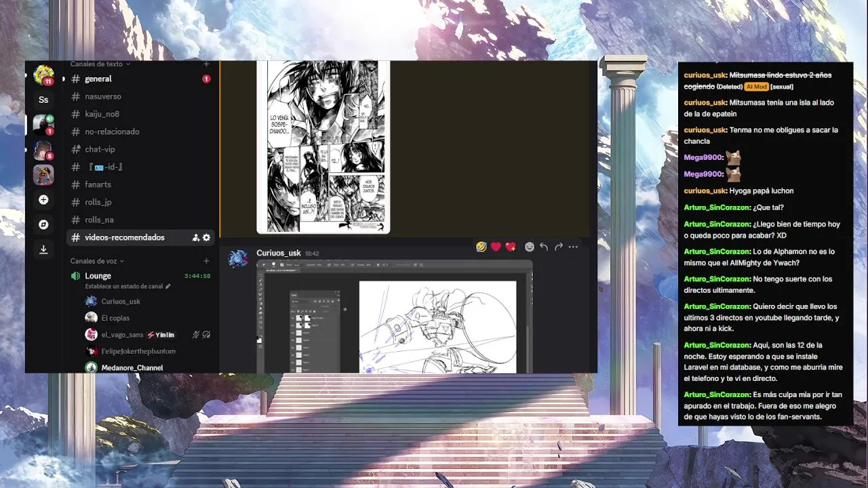This screenshot has height=488, width=868.
Task: Click the unread badge on general channel
Action: [x=206, y=79]
